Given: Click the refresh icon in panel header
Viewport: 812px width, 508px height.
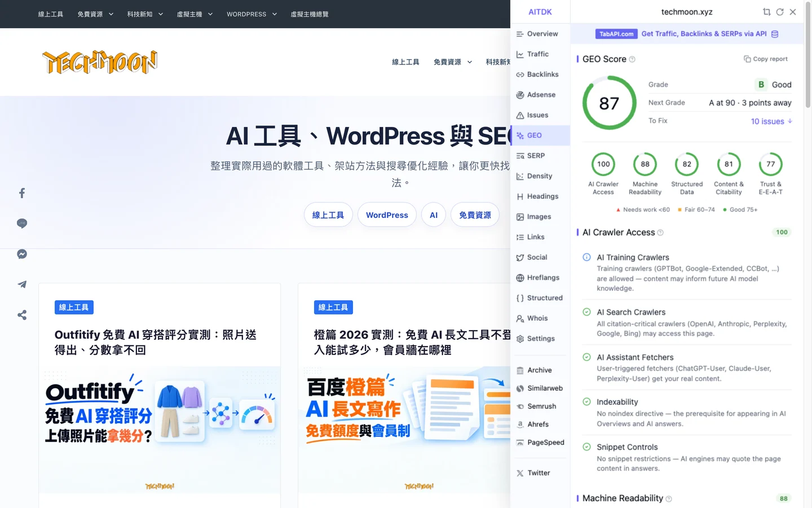Looking at the screenshot, I should point(780,12).
